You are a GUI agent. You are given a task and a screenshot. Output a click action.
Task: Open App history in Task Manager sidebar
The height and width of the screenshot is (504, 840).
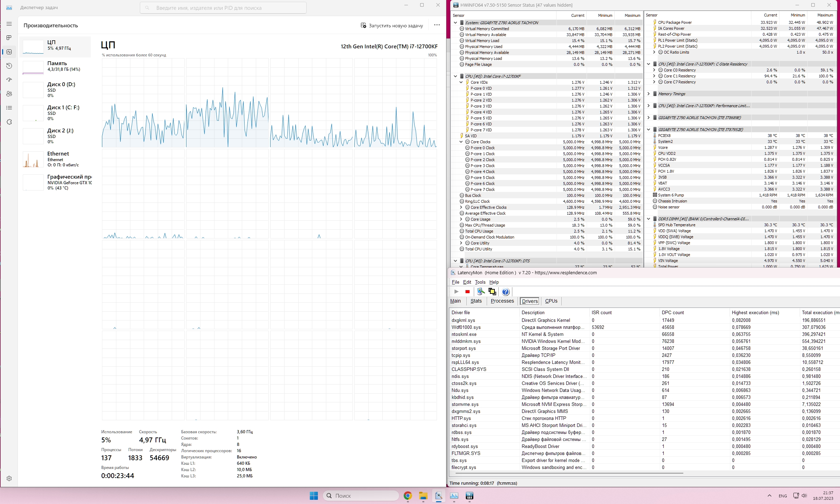tap(9, 66)
